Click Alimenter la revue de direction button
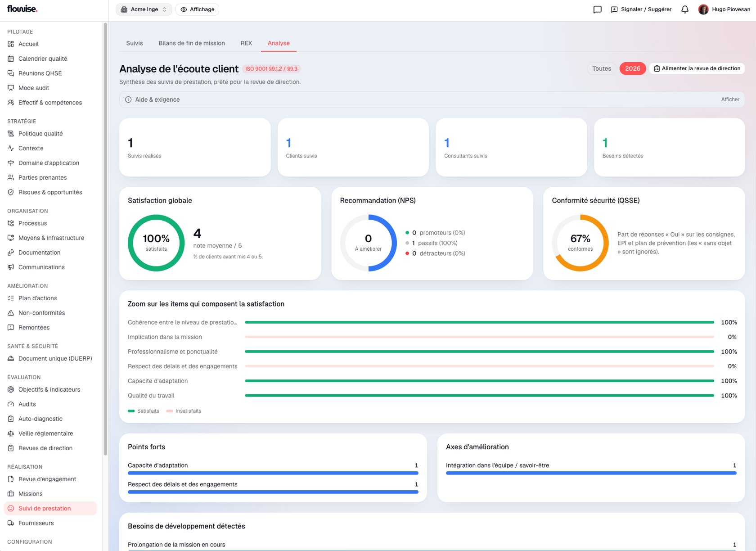Viewport: 756px width, 551px height. tap(697, 68)
